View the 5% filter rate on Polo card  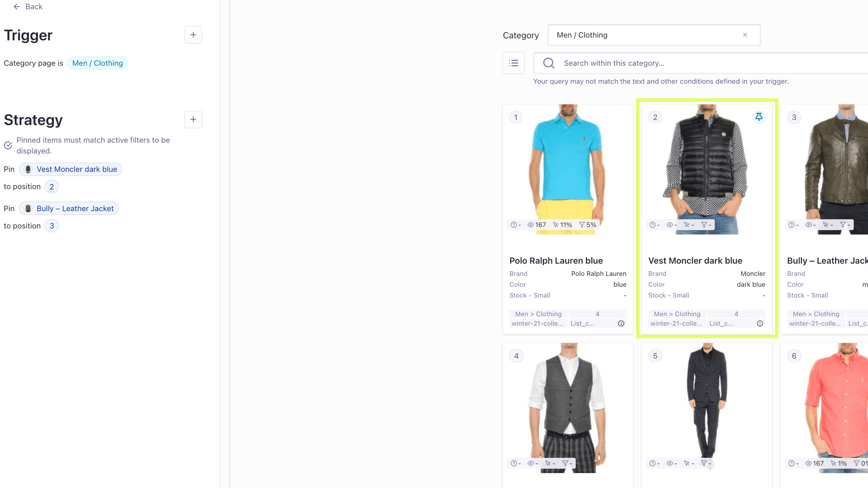coord(588,225)
